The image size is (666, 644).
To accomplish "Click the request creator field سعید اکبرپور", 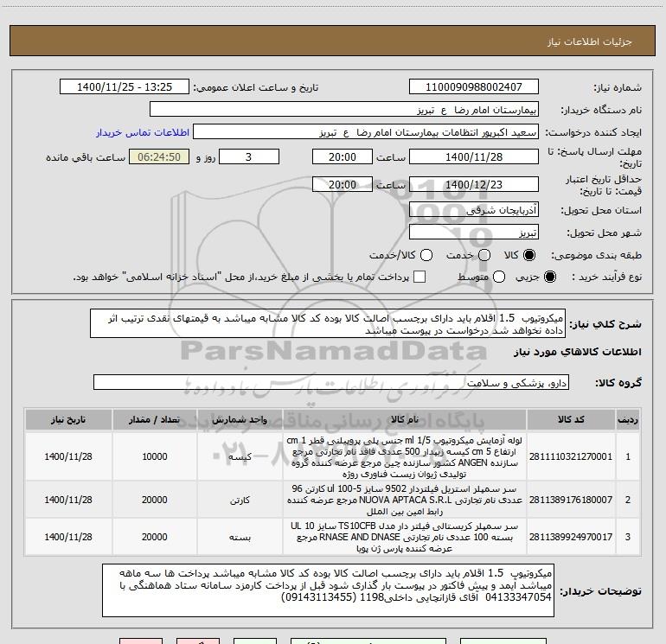I will coord(366,132).
